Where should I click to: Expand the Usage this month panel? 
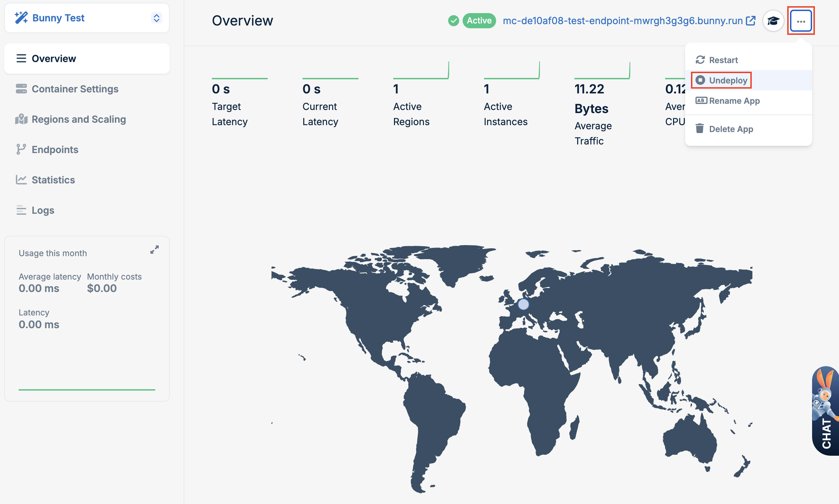pyautogui.click(x=154, y=250)
